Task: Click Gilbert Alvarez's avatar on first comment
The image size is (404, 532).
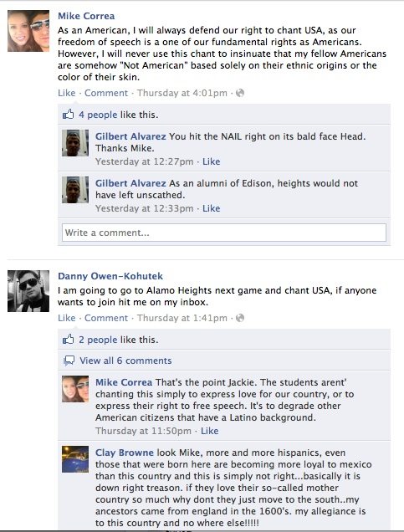Action: coord(75,143)
